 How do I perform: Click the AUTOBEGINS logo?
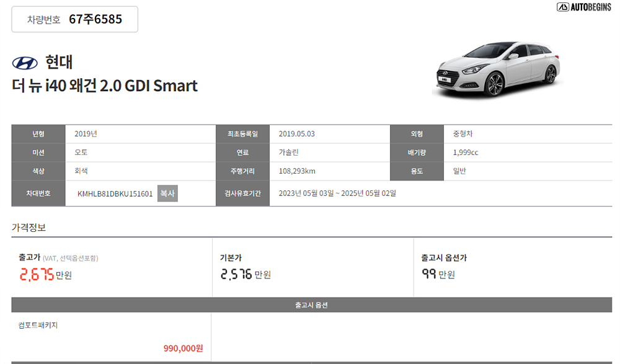(x=584, y=7)
